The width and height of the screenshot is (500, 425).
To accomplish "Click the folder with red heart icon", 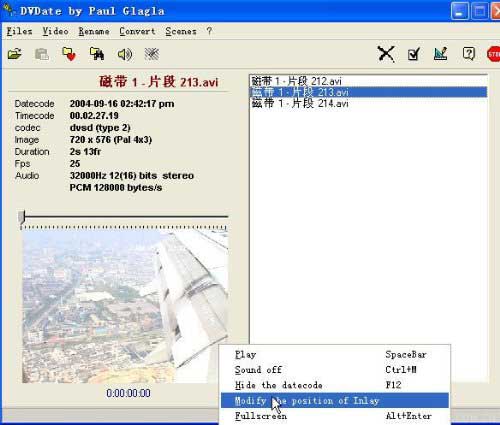I will tap(69, 54).
